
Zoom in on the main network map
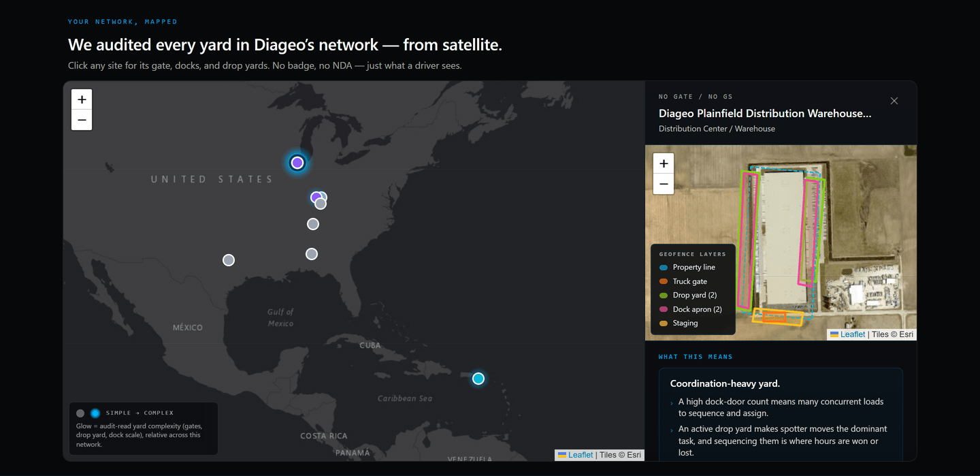[82, 99]
